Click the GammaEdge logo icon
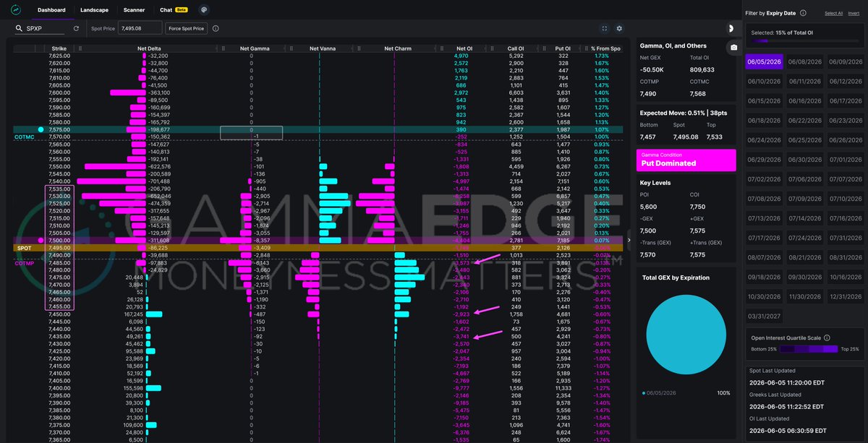 click(x=16, y=10)
